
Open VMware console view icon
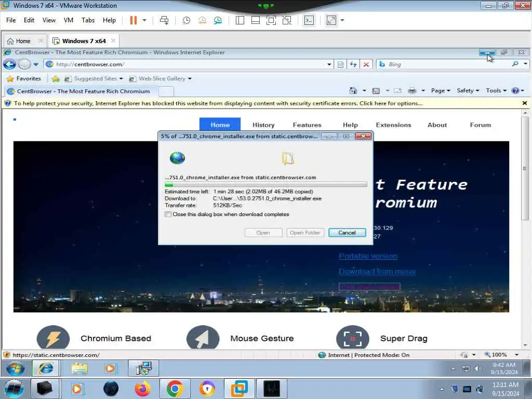click(309, 20)
